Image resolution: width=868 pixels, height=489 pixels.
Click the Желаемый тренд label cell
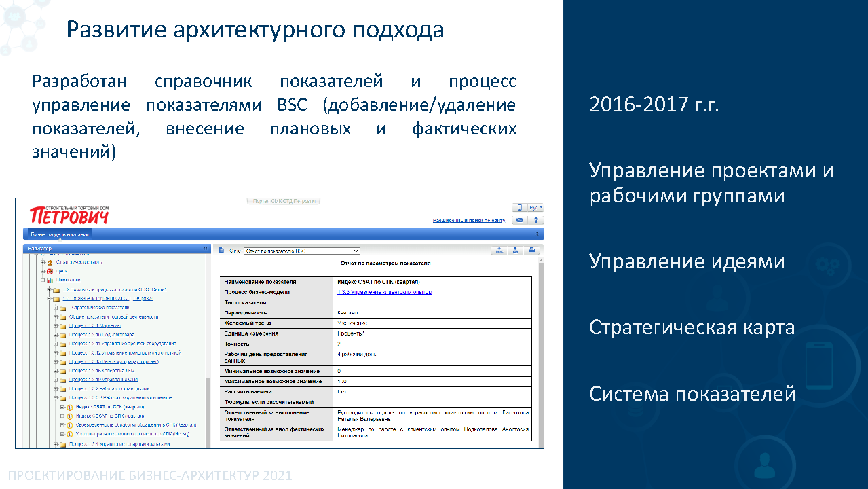(x=278, y=323)
